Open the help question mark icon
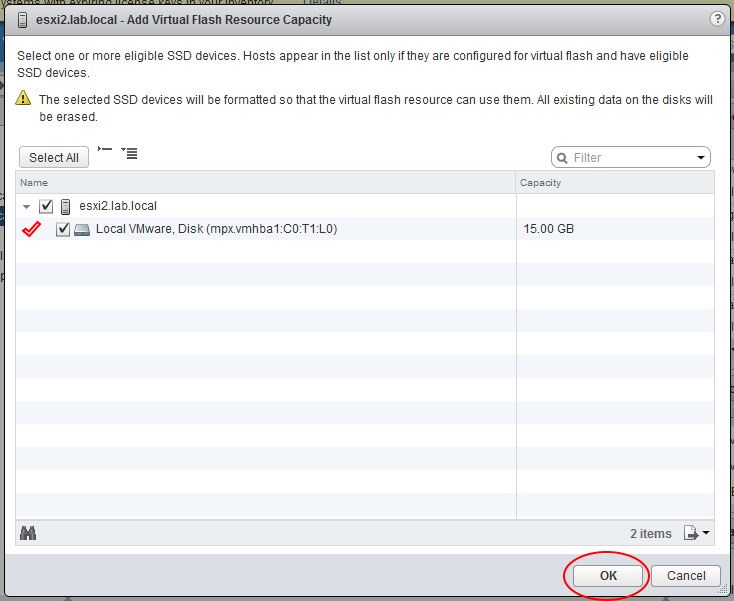Screen dimensions: 734x601 click(x=717, y=19)
